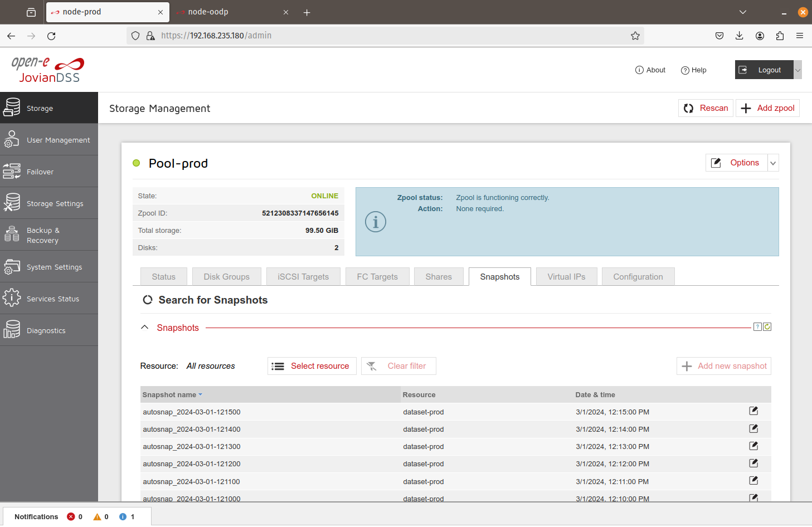Close the node-prod browser tab
The width and height of the screenshot is (812, 527).
tap(161, 12)
